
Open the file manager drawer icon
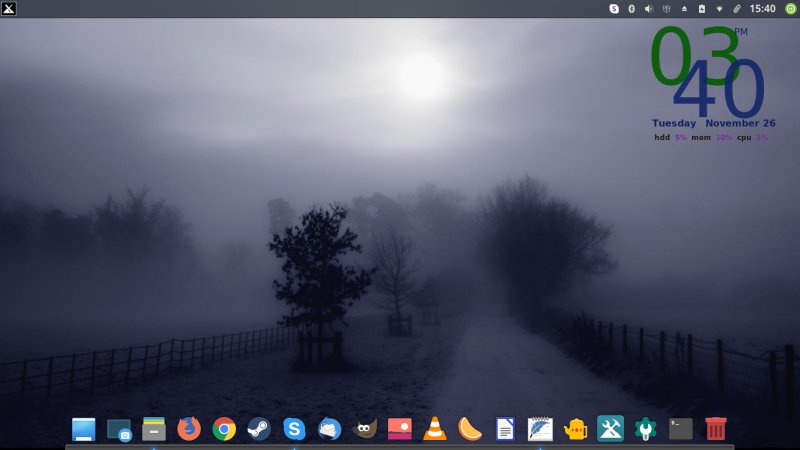tap(153, 429)
